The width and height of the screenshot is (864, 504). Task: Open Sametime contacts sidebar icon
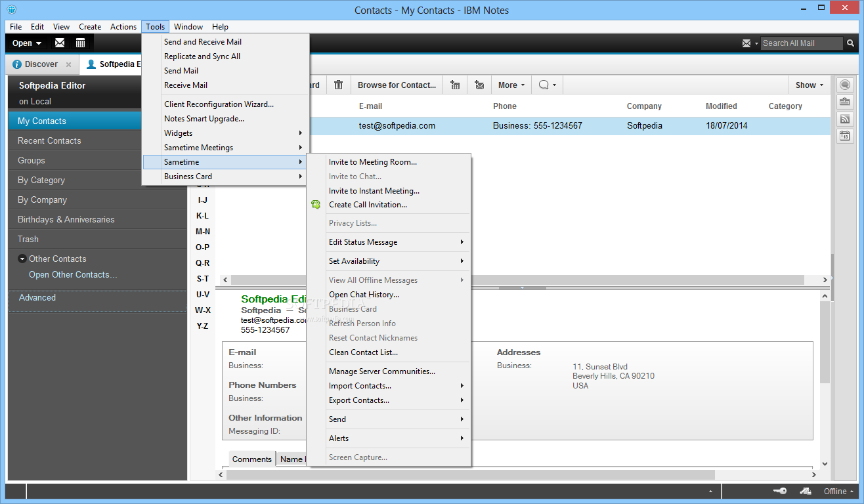[844, 85]
